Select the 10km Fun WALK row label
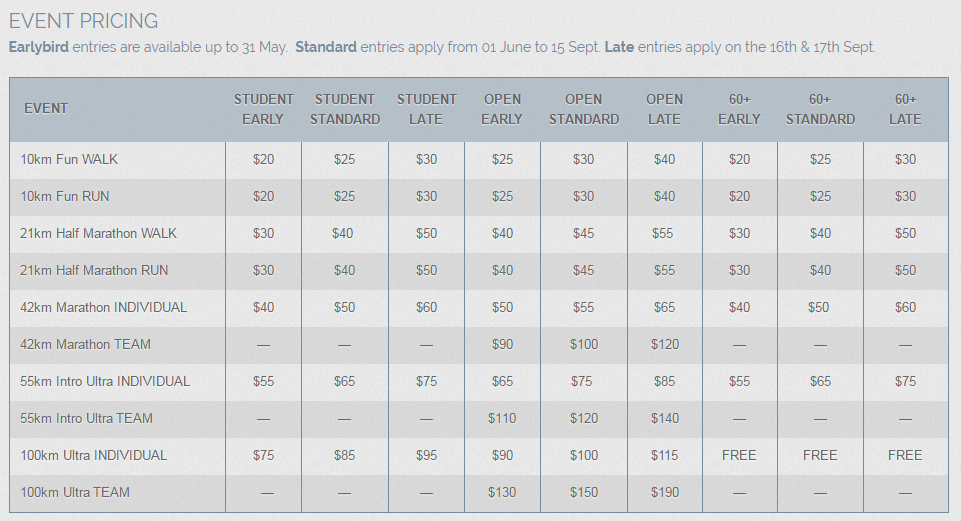The image size is (961, 521). 69,159
